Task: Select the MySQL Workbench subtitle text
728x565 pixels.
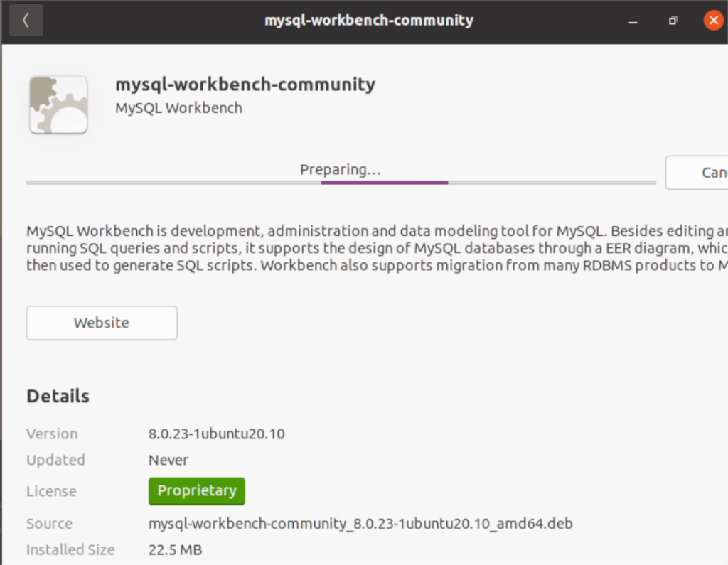Action: tap(178, 108)
